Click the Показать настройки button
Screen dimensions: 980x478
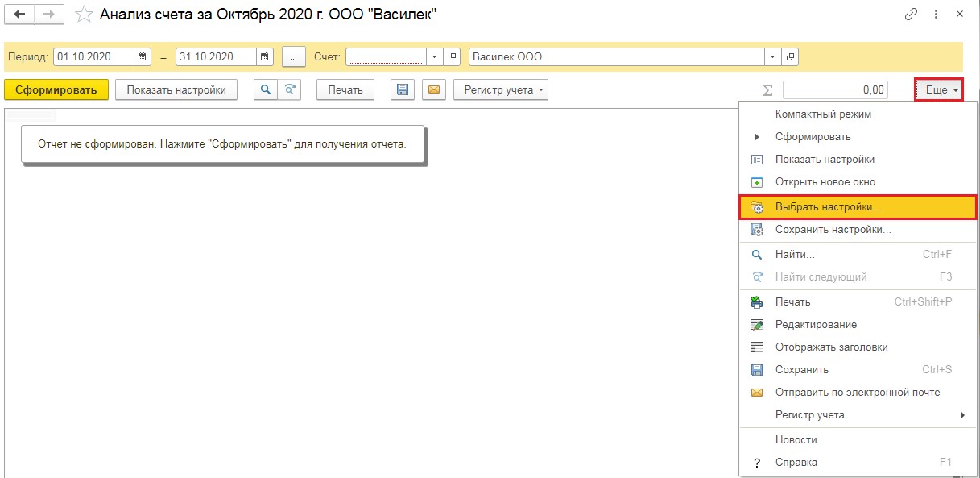pyautogui.click(x=176, y=90)
